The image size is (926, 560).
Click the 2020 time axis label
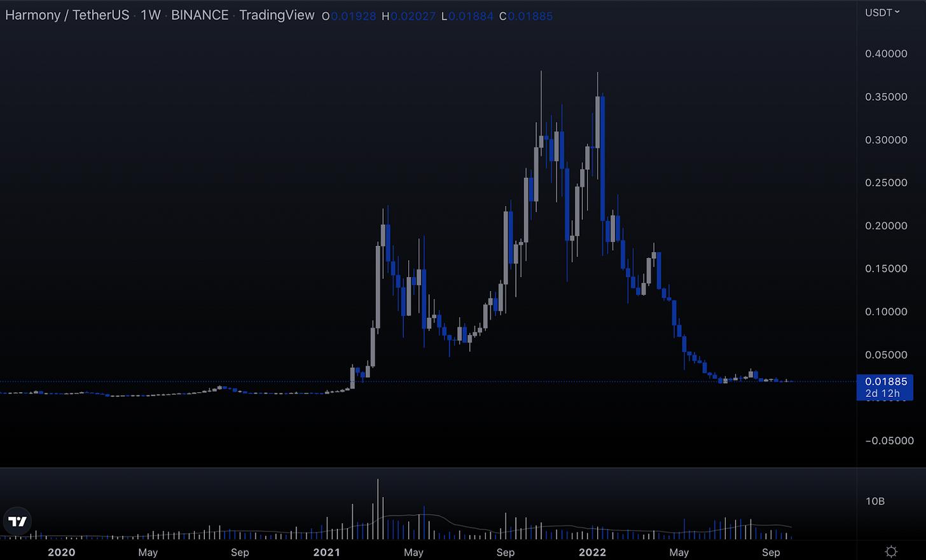pyautogui.click(x=62, y=552)
